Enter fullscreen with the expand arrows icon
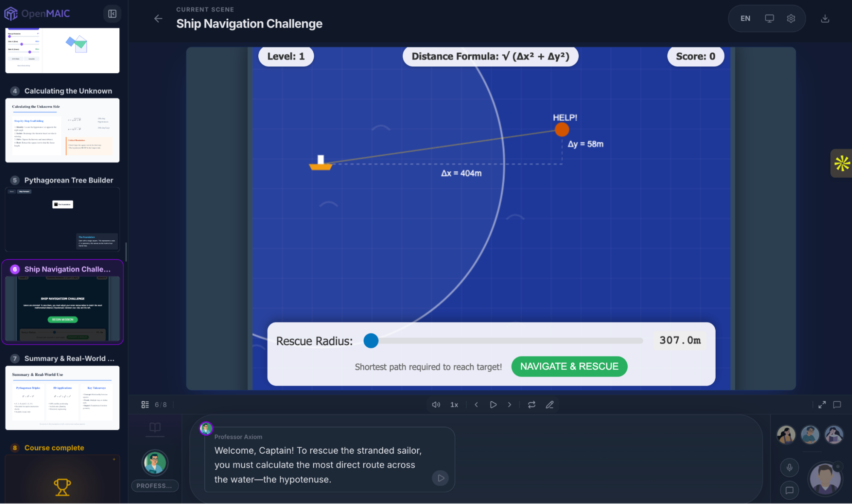Screen dimensions: 852x504 click(x=822, y=404)
